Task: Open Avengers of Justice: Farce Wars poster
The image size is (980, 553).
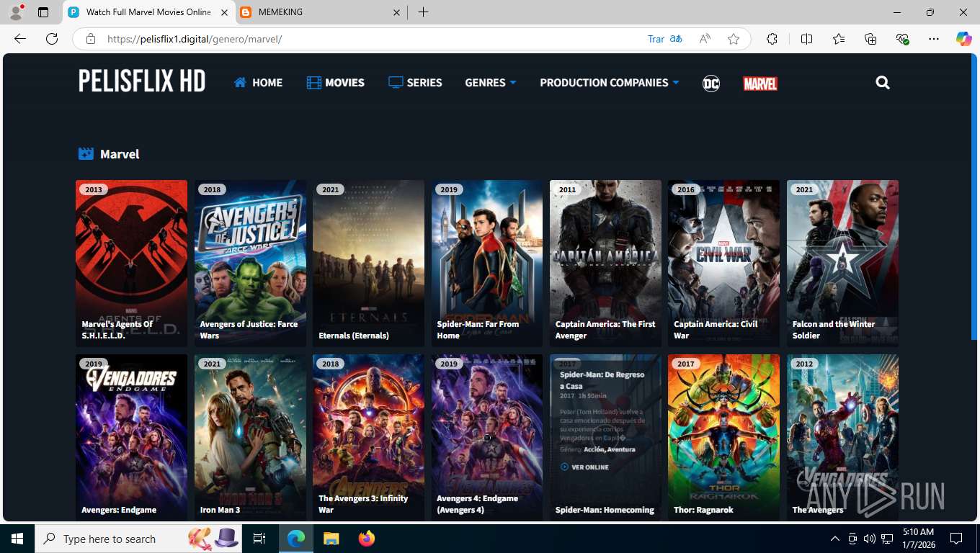Action: (250, 264)
